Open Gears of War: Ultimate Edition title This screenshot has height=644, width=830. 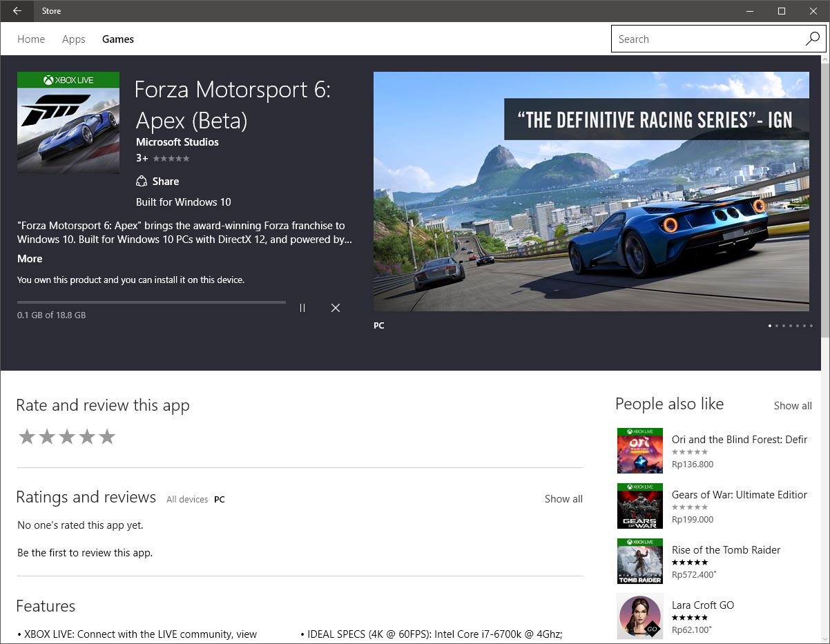(740, 495)
